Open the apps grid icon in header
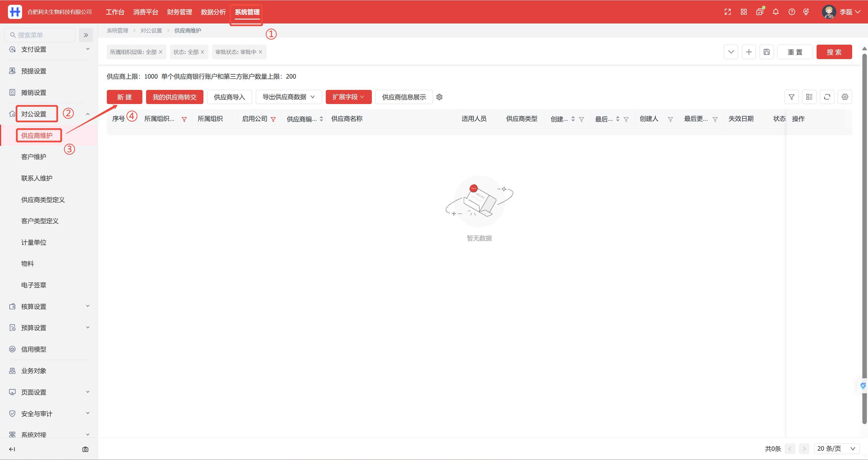The image size is (868, 460). [744, 12]
